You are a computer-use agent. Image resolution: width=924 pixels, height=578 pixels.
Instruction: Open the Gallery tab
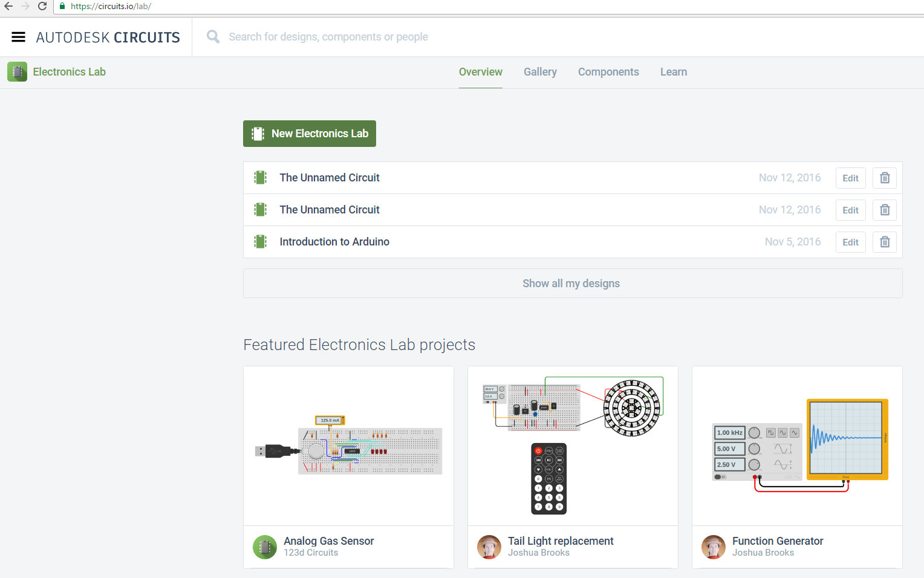click(540, 72)
